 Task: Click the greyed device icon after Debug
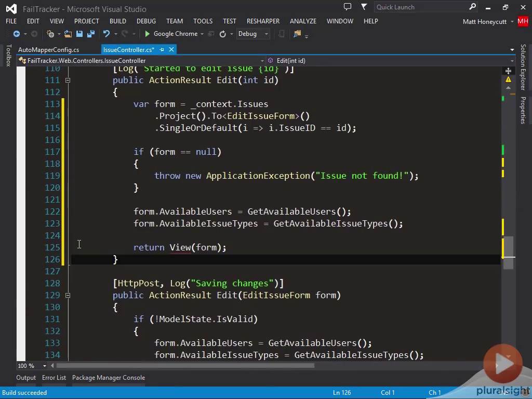281,34
